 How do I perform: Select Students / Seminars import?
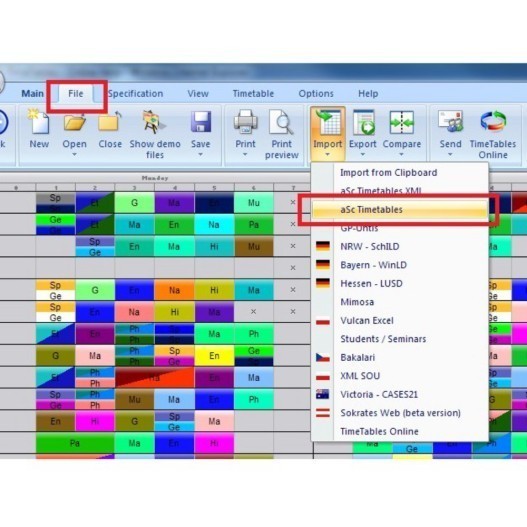pyautogui.click(x=400, y=339)
